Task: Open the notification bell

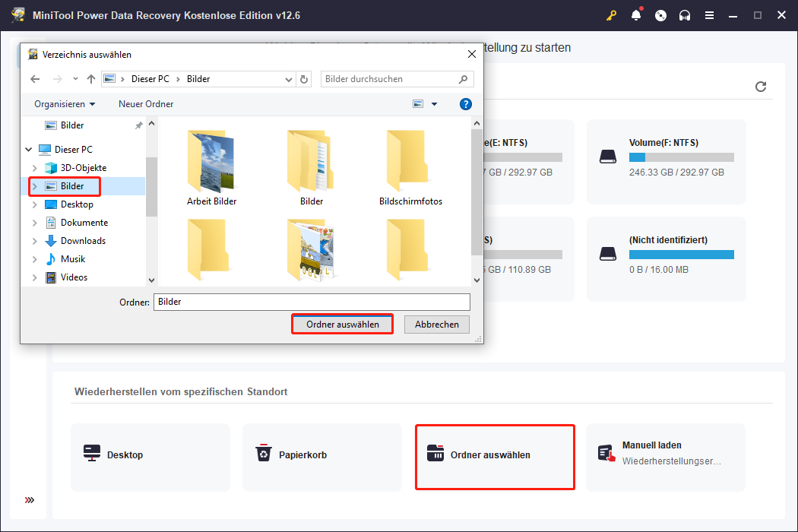Action: (x=636, y=15)
